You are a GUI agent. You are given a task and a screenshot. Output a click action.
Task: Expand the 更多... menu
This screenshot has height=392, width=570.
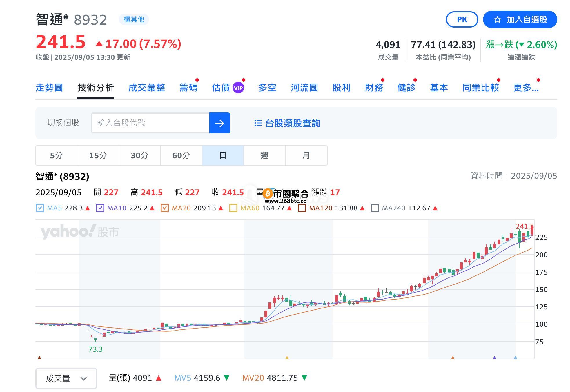coord(526,87)
